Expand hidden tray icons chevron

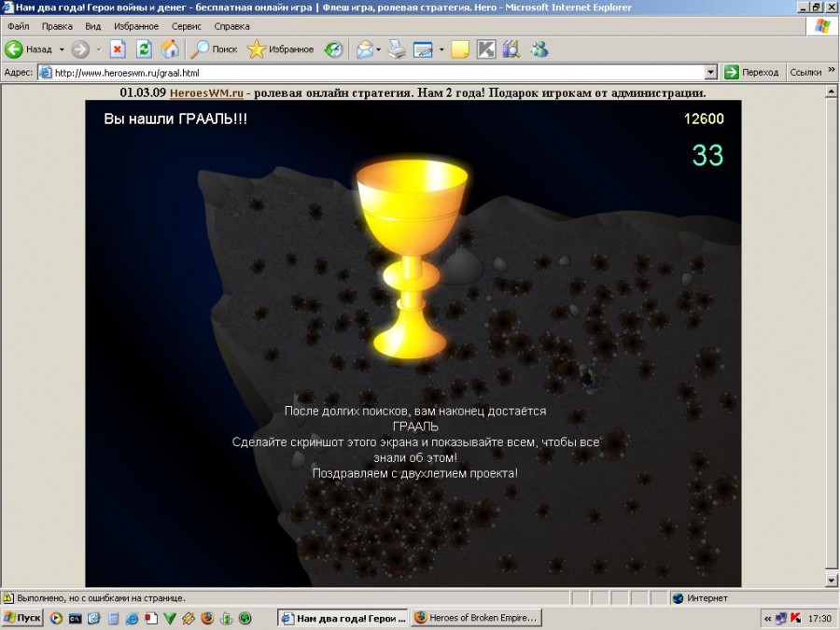(768, 618)
